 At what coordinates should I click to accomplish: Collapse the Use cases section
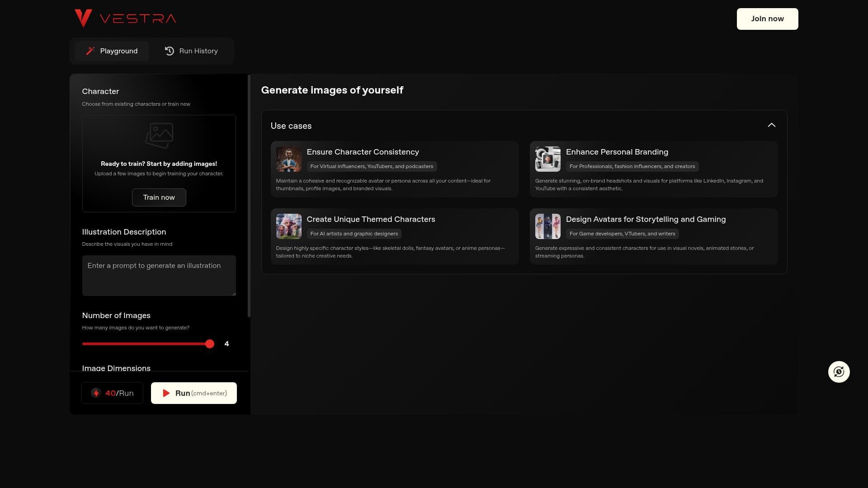(x=771, y=125)
